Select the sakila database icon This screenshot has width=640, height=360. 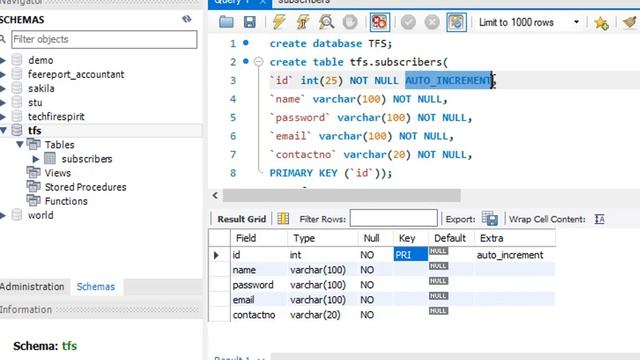tap(17, 88)
